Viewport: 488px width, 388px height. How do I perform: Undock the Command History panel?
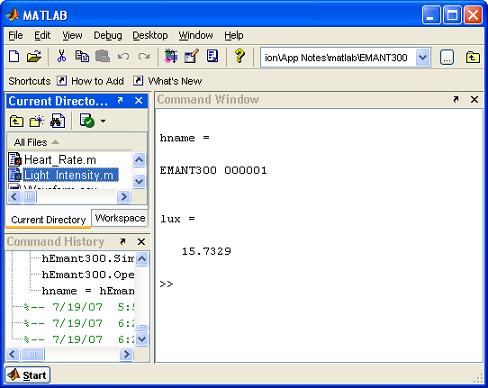(x=123, y=241)
